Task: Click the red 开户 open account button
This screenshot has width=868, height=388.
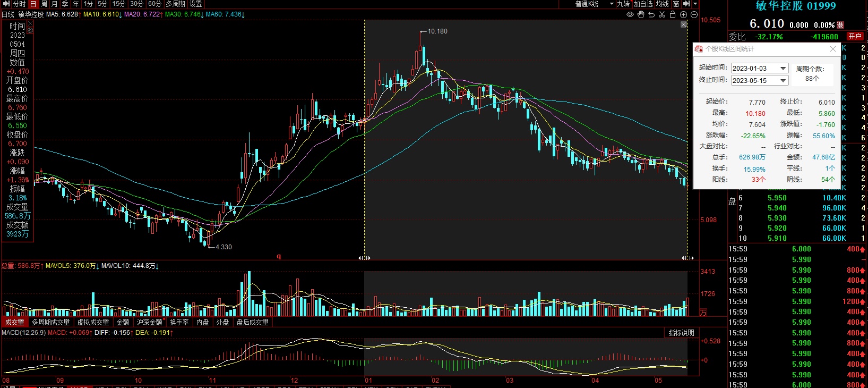Action: pyautogui.click(x=855, y=36)
